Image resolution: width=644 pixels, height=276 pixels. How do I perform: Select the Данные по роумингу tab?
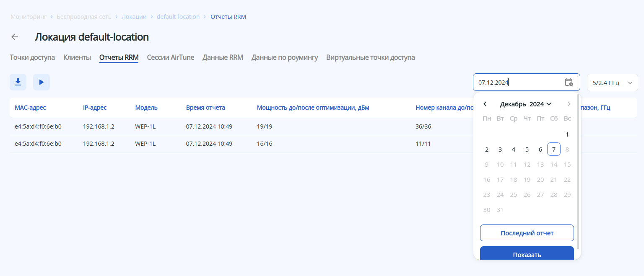(285, 57)
